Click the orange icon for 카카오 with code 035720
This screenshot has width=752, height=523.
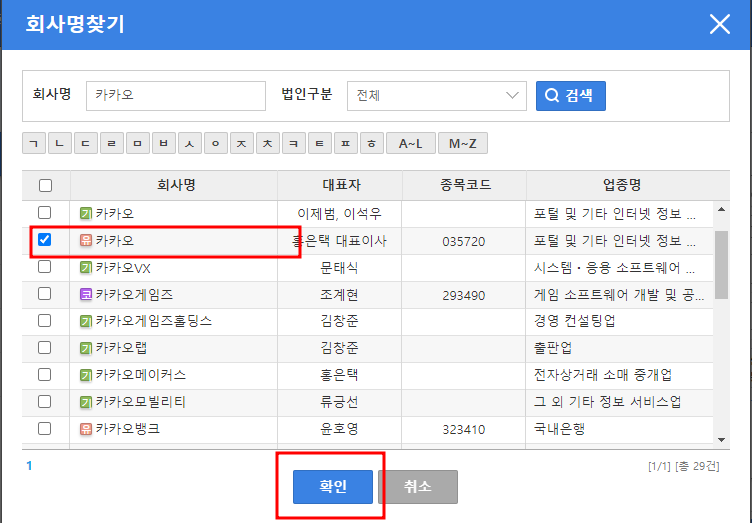point(86,240)
